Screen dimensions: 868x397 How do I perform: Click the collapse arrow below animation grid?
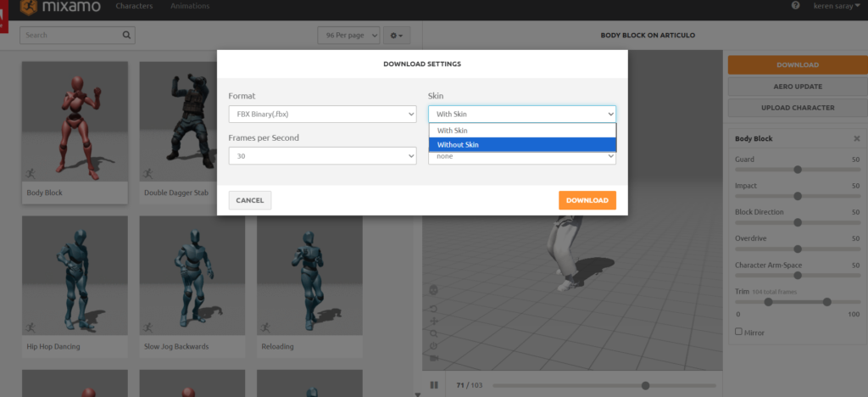tap(417, 394)
